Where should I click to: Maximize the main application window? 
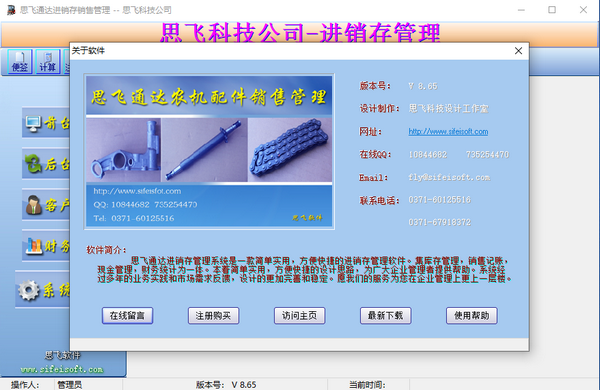[x=552, y=10]
